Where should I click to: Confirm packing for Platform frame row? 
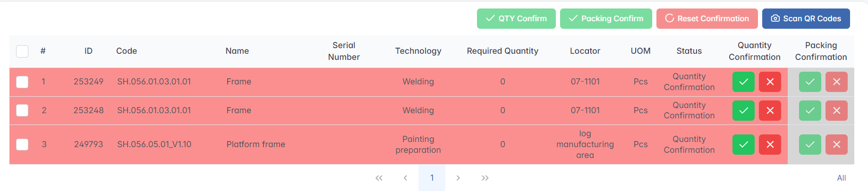coord(809,144)
